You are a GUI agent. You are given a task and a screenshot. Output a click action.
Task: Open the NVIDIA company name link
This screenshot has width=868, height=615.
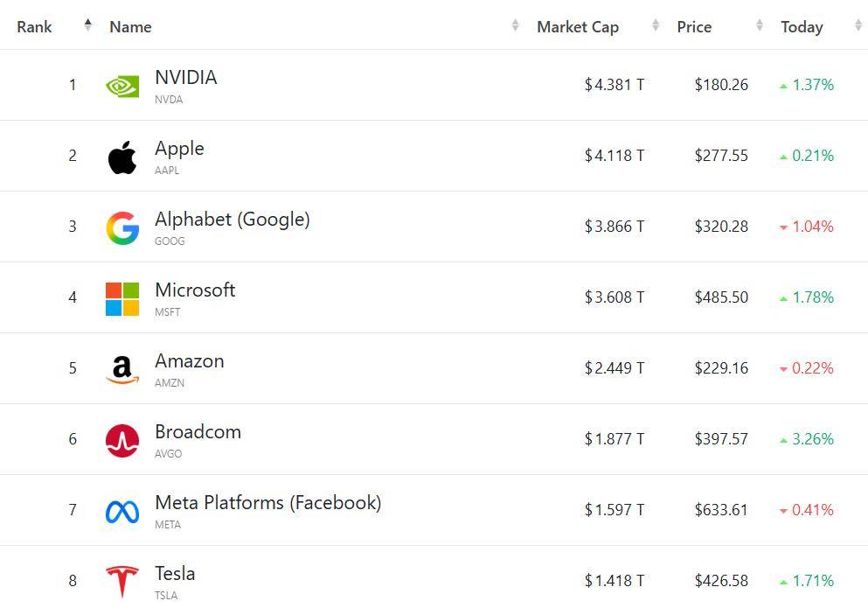pos(185,77)
